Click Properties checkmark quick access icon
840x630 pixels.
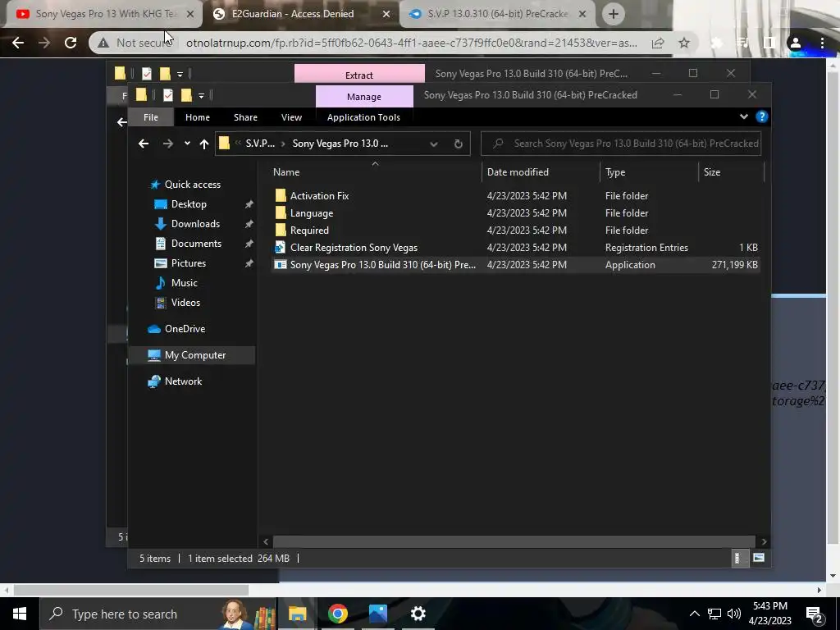(167, 95)
